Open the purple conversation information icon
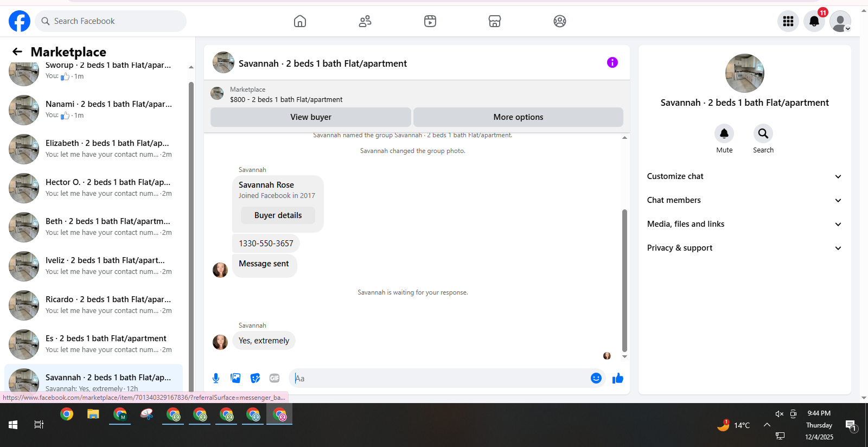Image resolution: width=868 pixels, height=447 pixels. click(612, 62)
